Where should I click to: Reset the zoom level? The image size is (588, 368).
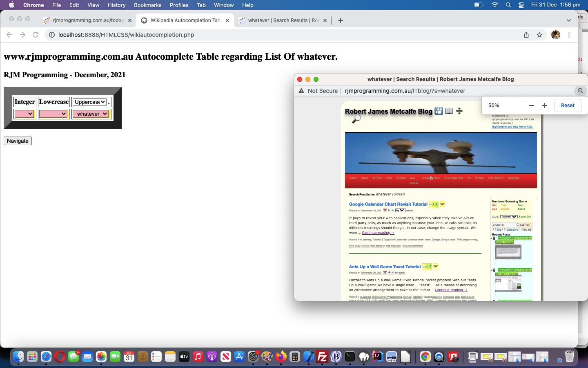pos(568,105)
